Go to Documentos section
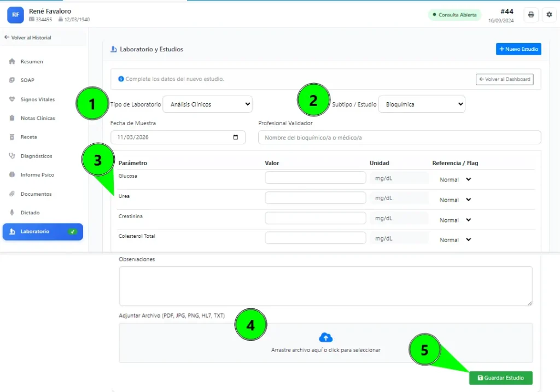The height and width of the screenshot is (392, 560). click(x=43, y=194)
